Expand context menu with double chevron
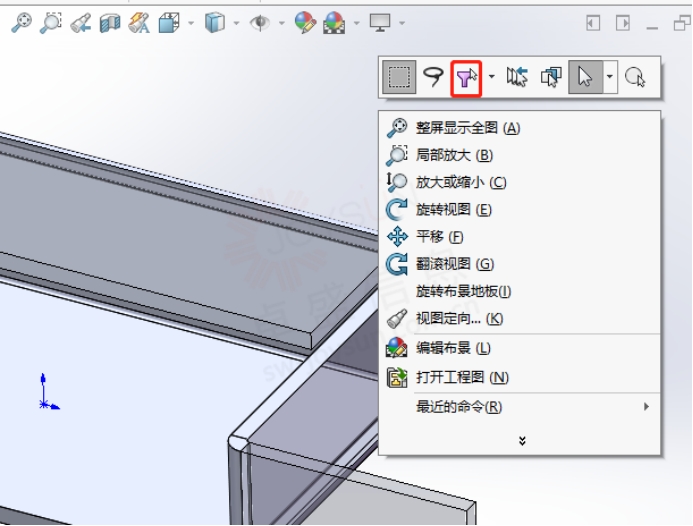The image size is (693, 526). coord(522,441)
